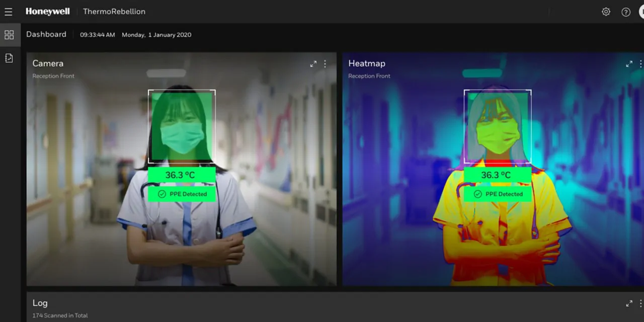Open the Camera panel three-dot options menu
The image size is (644, 322).
click(325, 64)
